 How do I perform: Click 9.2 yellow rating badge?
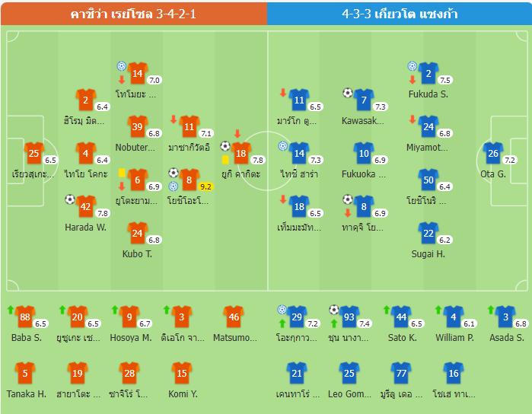pyautogui.click(x=205, y=186)
